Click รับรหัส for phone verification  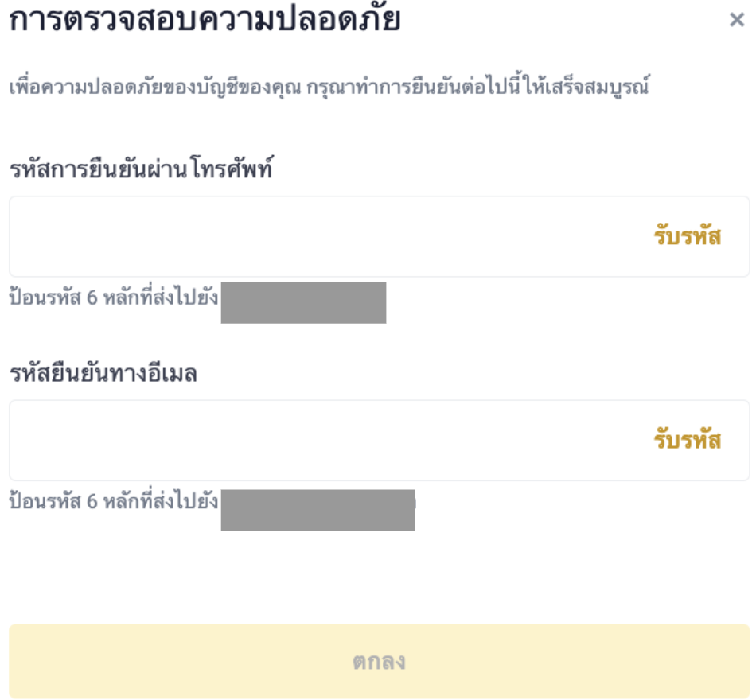pyautogui.click(x=688, y=237)
